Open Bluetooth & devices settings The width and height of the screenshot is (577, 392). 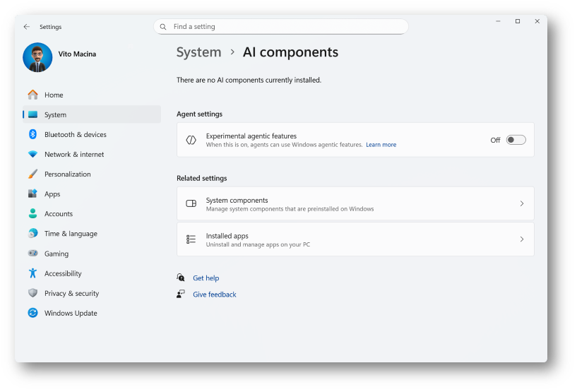pyautogui.click(x=75, y=134)
